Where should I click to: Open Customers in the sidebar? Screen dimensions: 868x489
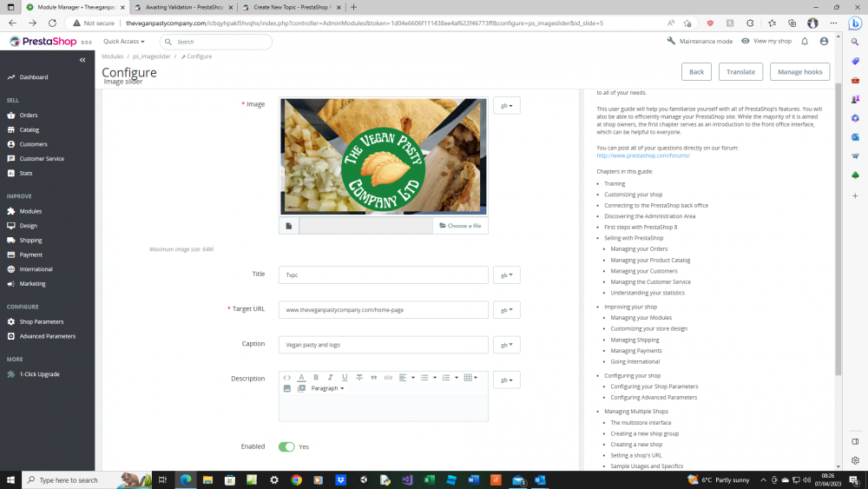[33, 144]
